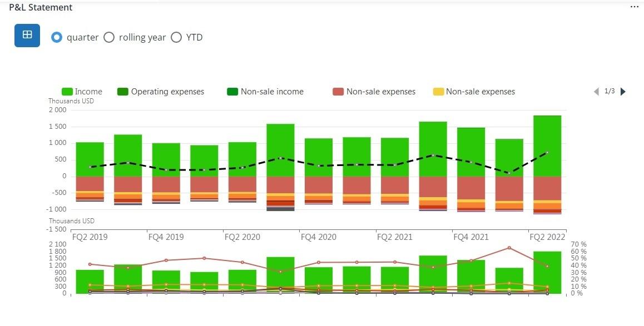Click the dashed line point at FQ2 2022
The height and width of the screenshot is (326, 644).
[x=547, y=152]
